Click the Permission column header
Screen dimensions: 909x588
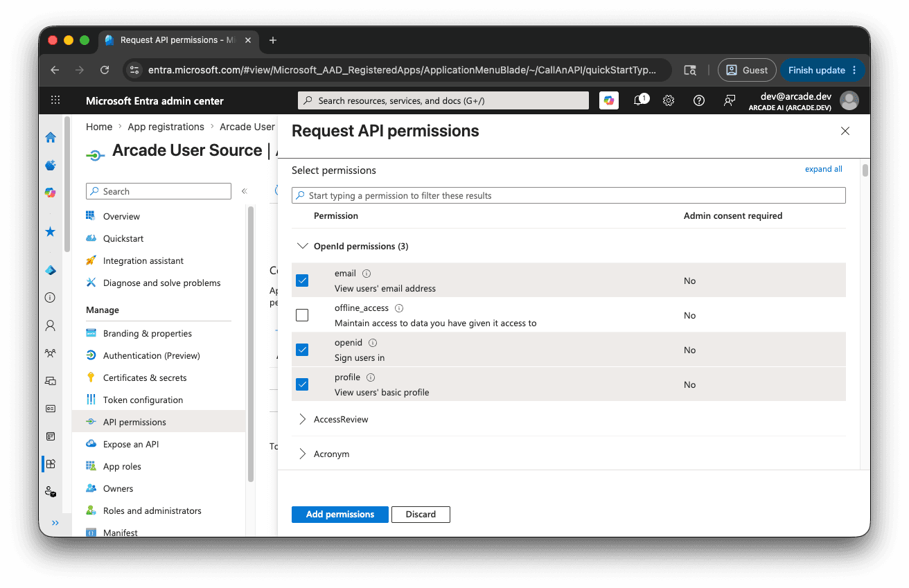click(336, 215)
